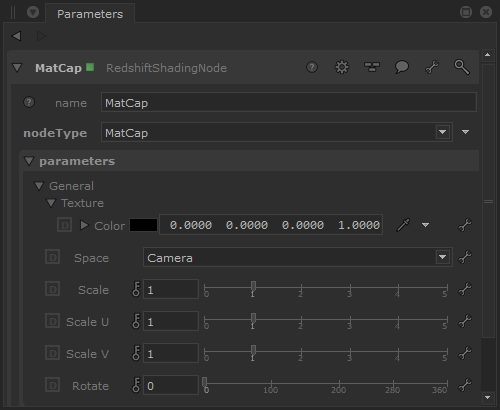Collapse the parameters section
The width and height of the screenshot is (500, 410).
coord(29,161)
